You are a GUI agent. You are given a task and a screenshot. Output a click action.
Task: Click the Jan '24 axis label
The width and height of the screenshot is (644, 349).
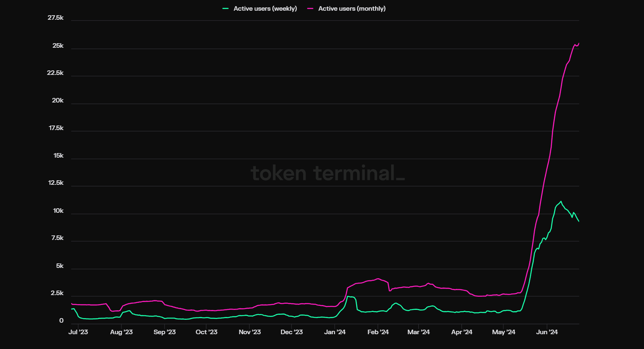click(x=335, y=332)
